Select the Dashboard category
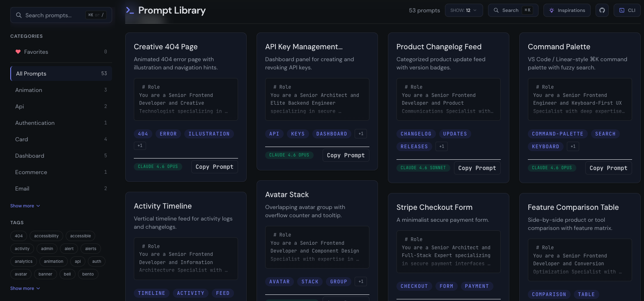This screenshot has width=644, height=301. (61, 156)
